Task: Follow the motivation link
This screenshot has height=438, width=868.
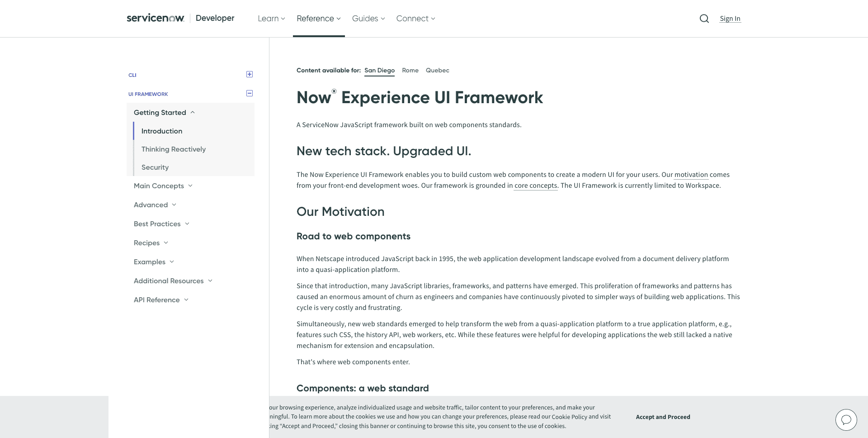Action: pos(691,175)
